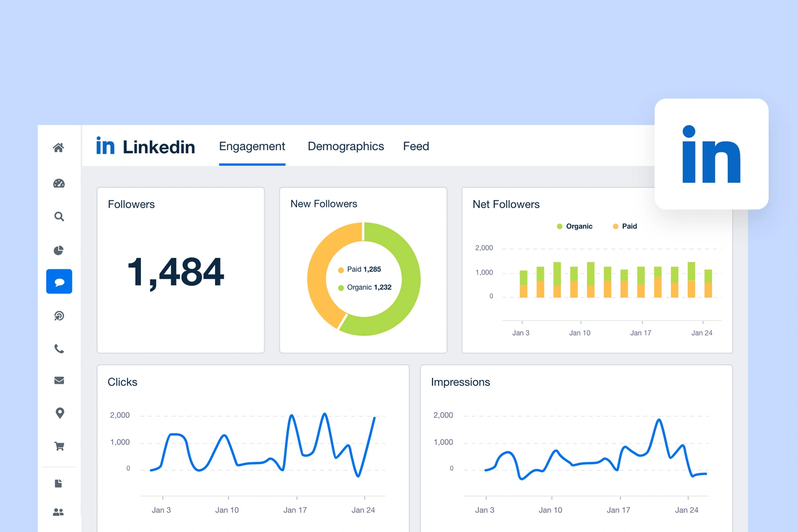
Task: Click Jan 3 label on Impressions chart
Action: [x=485, y=510]
